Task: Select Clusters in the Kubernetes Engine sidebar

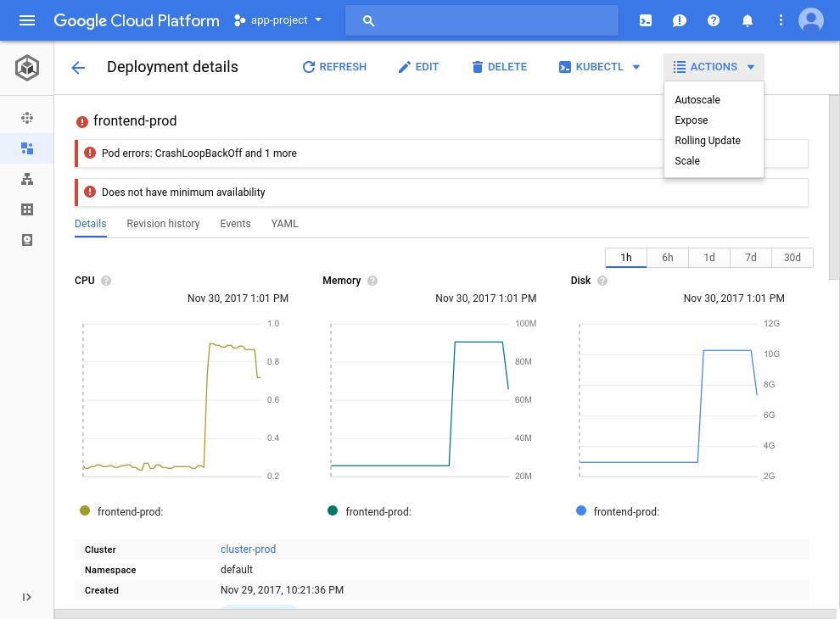Action: (26, 117)
